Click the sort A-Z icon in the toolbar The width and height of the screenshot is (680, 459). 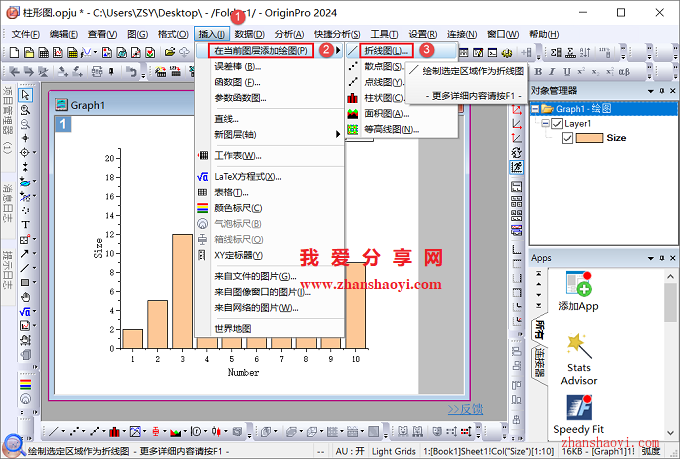pos(585,52)
